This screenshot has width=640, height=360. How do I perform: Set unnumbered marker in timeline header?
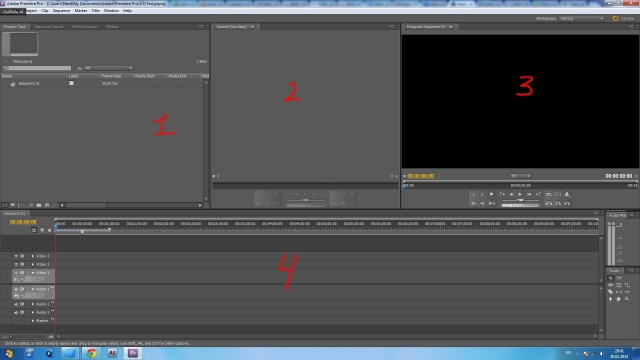click(x=49, y=230)
